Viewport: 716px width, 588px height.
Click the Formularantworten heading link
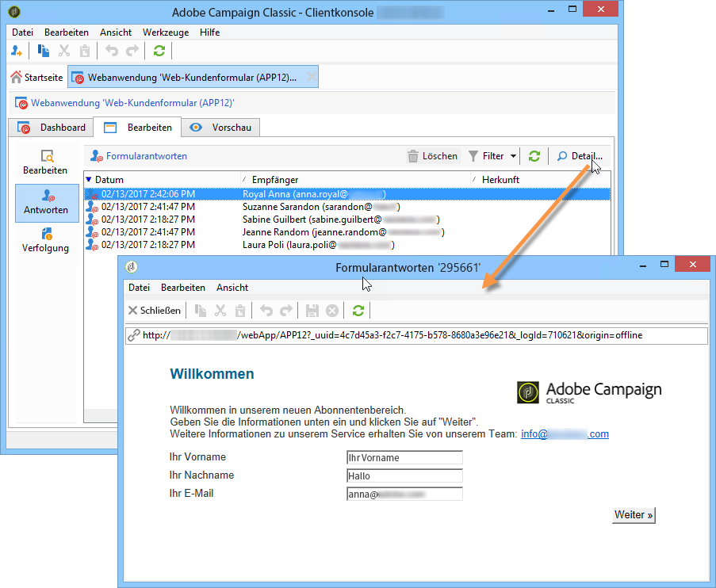tap(147, 156)
